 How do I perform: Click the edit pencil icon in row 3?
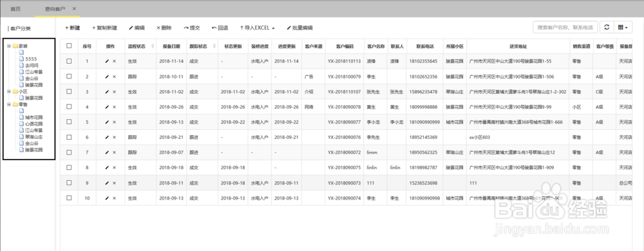[x=107, y=91]
